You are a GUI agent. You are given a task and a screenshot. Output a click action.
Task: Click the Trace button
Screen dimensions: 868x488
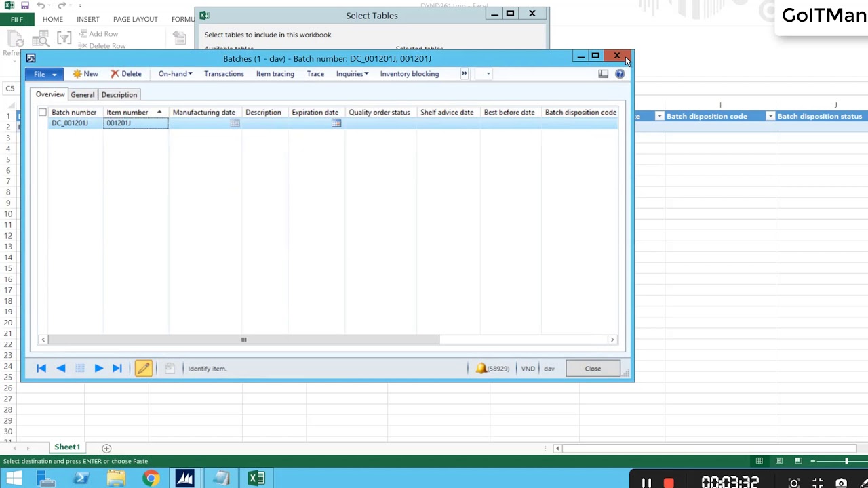coord(315,74)
